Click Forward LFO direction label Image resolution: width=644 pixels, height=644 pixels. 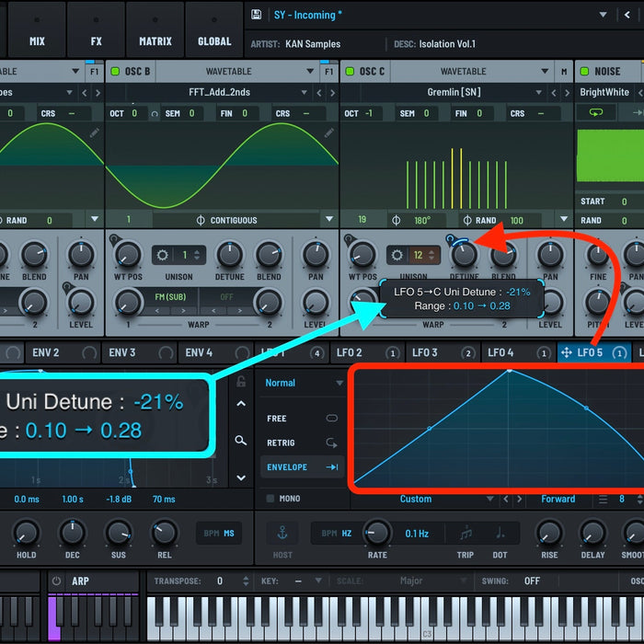558,499
